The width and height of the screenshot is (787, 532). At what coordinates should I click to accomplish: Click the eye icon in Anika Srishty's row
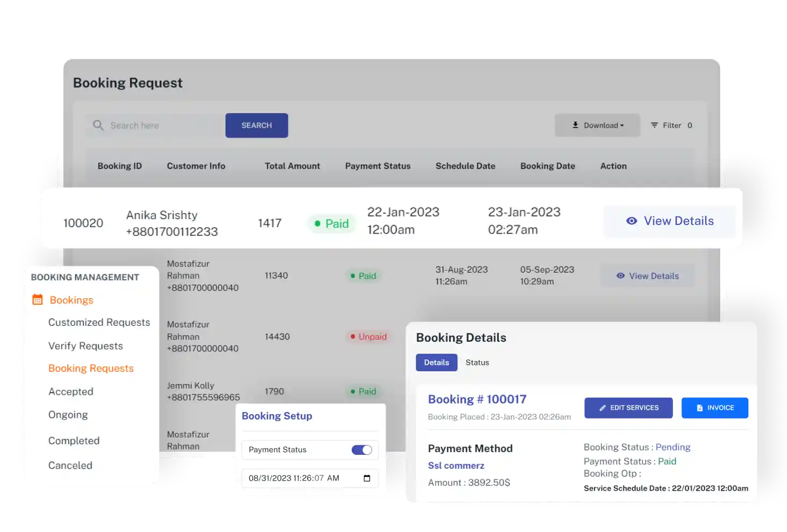[x=632, y=221]
